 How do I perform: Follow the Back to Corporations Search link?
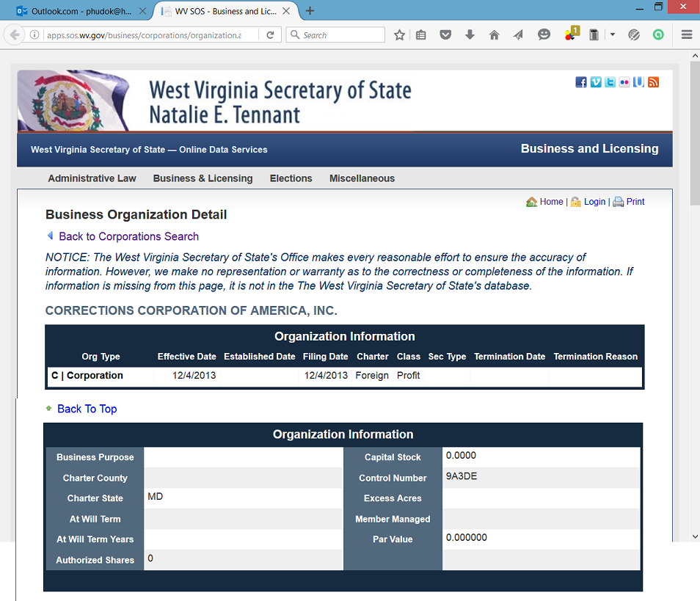[x=129, y=236]
